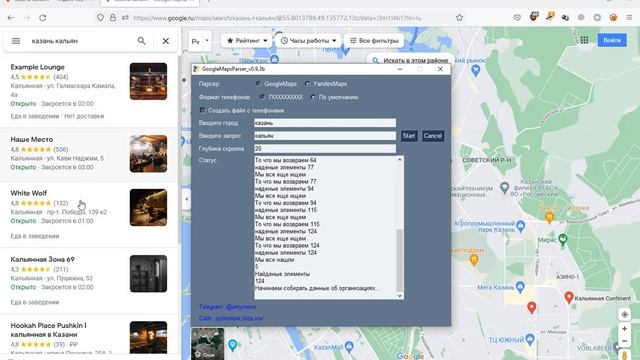Click the Войти sign-in button
Image resolution: width=640 pixels, height=360 pixels.
[x=612, y=40]
